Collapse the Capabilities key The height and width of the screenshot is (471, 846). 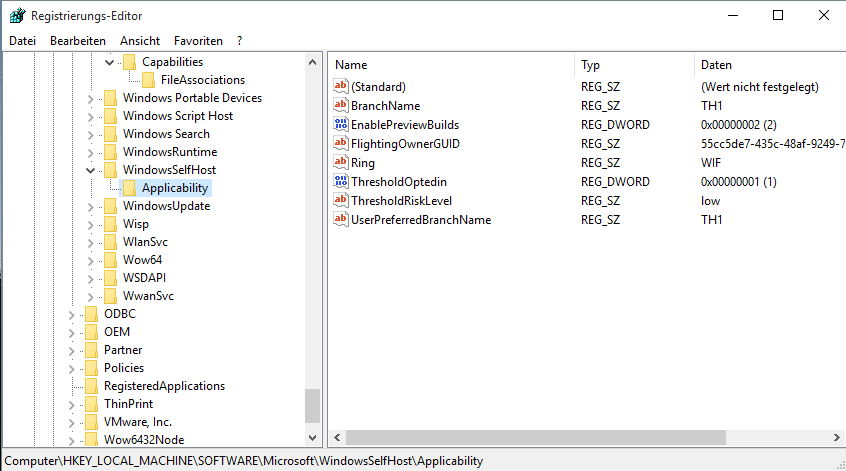110,63
